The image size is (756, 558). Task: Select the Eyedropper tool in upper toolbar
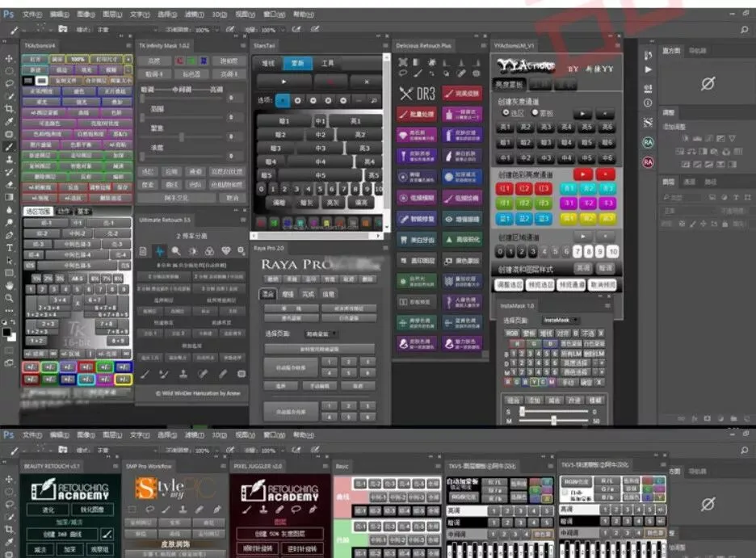click(x=9, y=121)
